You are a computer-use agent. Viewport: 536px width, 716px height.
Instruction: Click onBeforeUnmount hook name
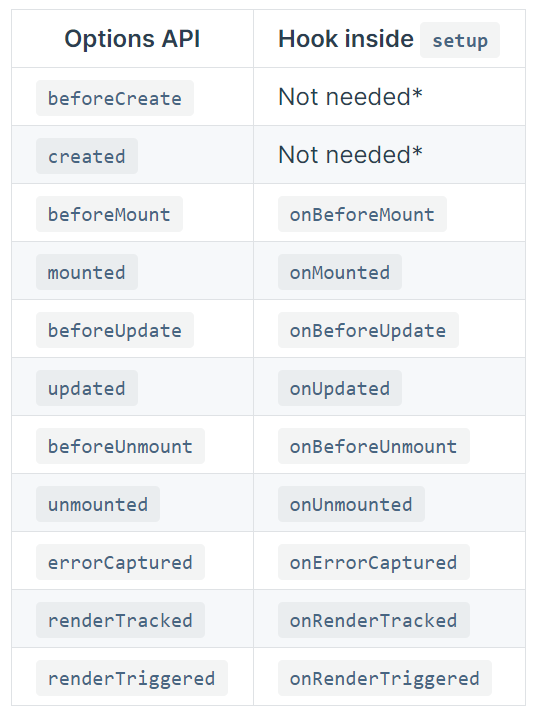click(x=373, y=446)
